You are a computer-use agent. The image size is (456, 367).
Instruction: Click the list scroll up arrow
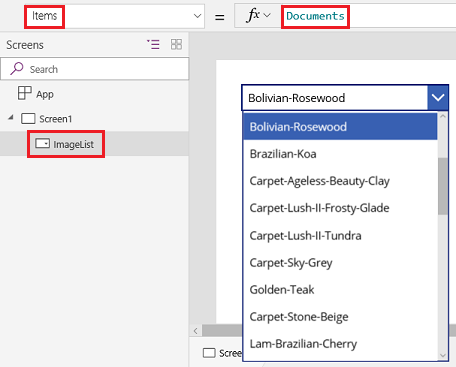(443, 116)
